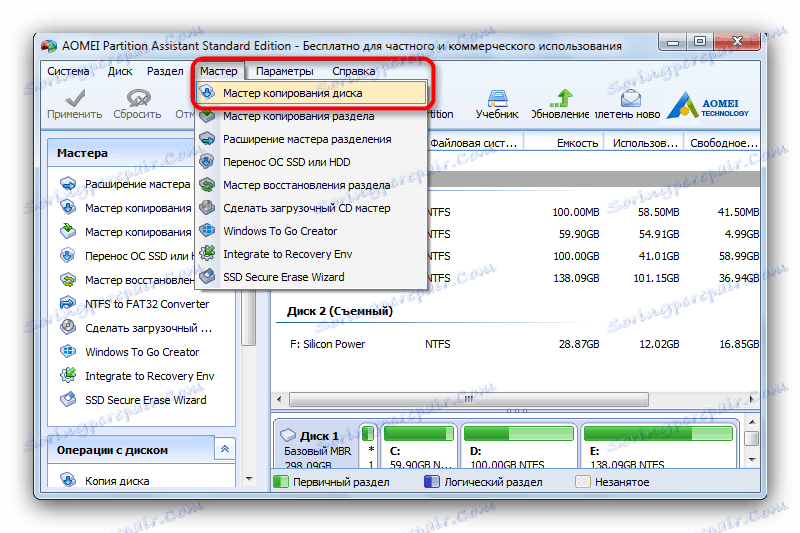Select Перенос ОС SSD или HDD menu entry
Screen dimensions: 800x533
311,162
